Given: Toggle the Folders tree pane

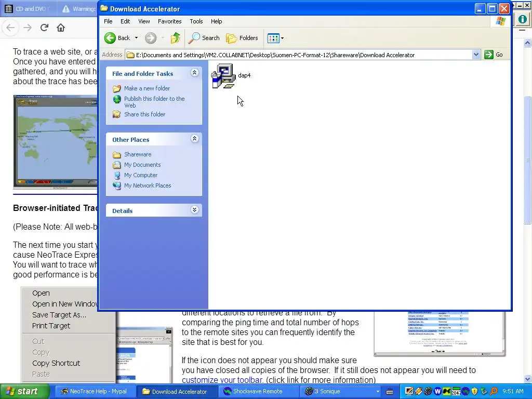Looking at the screenshot, I should (x=242, y=38).
